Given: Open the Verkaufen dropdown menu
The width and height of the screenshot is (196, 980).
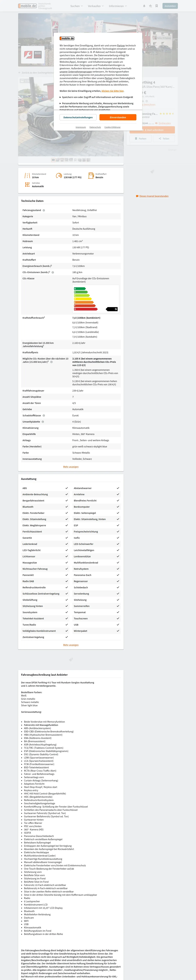Looking at the screenshot, I should coord(96,6).
